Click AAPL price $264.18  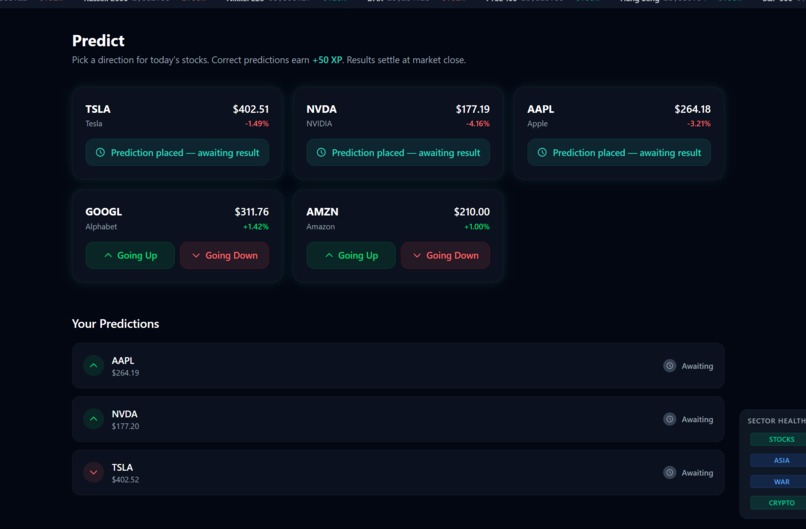click(x=692, y=109)
